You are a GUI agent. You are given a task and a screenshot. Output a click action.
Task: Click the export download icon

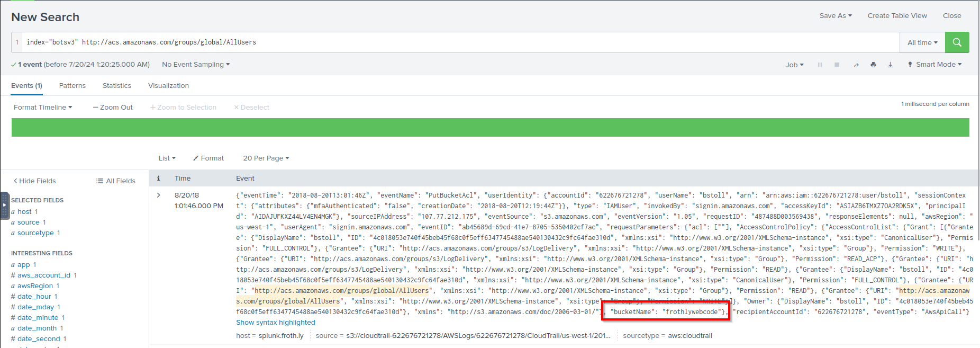click(890, 65)
